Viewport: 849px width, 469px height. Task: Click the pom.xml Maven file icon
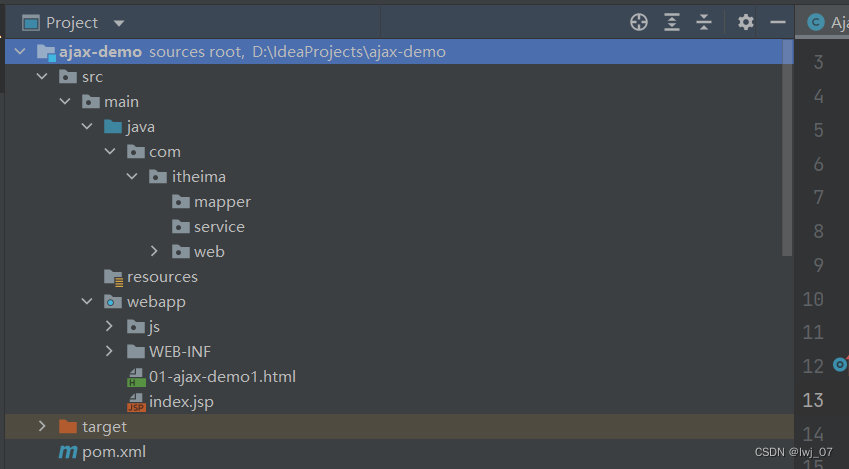coord(68,452)
